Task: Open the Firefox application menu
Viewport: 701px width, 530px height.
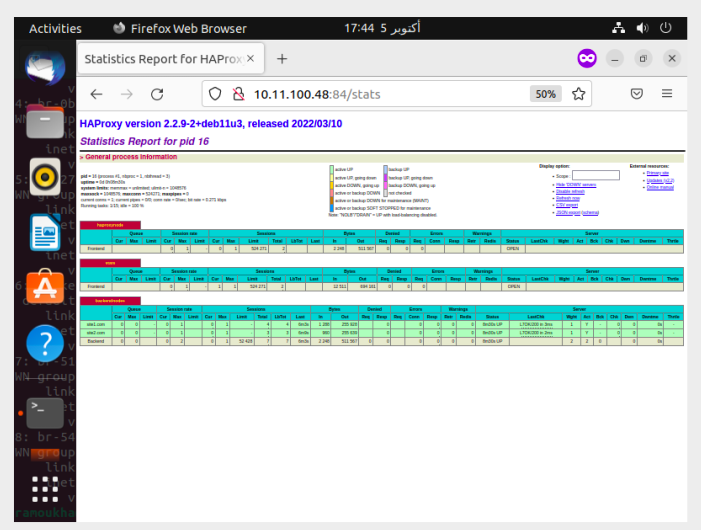Action: click(x=667, y=93)
